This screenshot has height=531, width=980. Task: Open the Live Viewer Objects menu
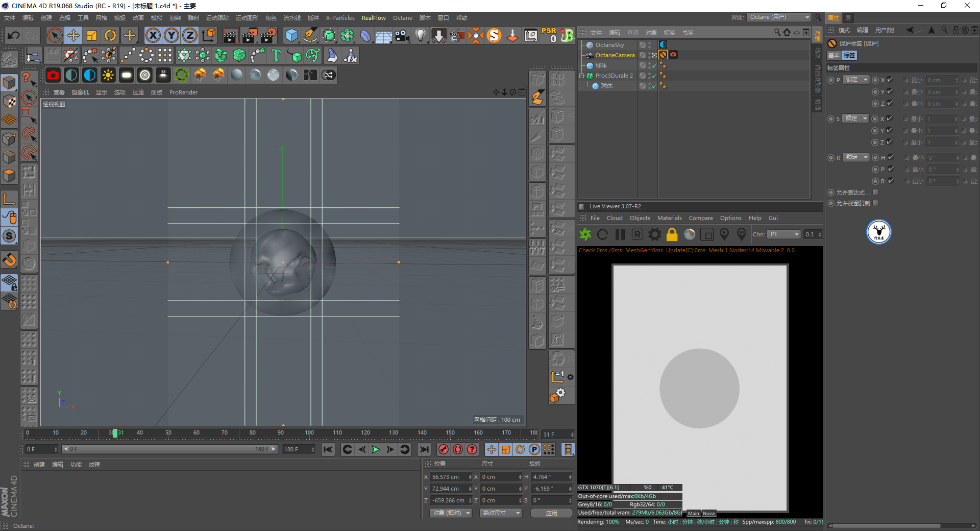pos(640,218)
